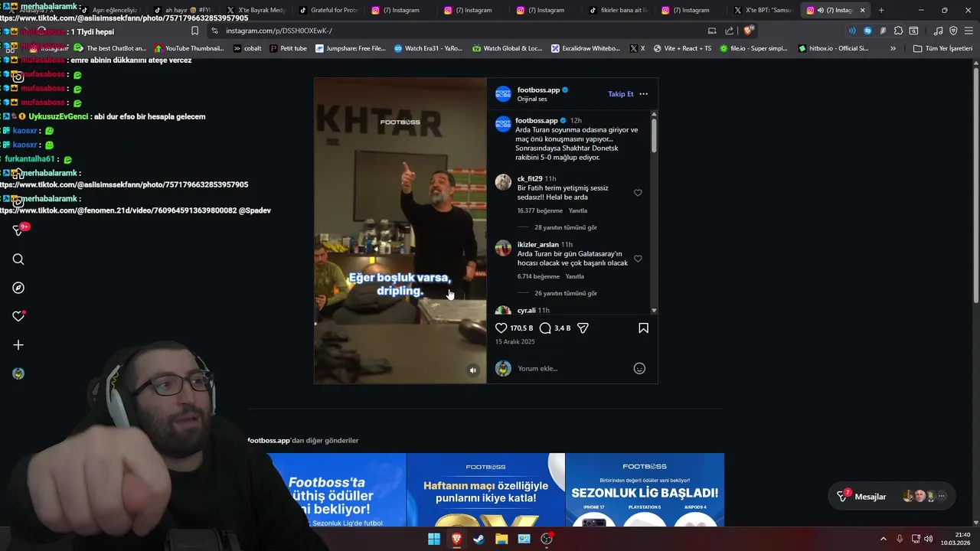Click comments scrollbar up arrow
The image size is (980, 551).
(x=654, y=115)
